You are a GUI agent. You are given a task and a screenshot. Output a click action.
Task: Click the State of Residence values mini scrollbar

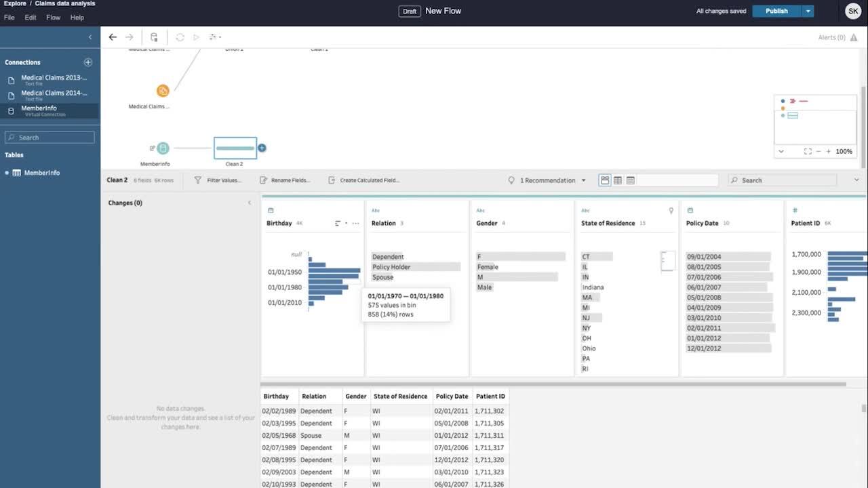(x=668, y=261)
